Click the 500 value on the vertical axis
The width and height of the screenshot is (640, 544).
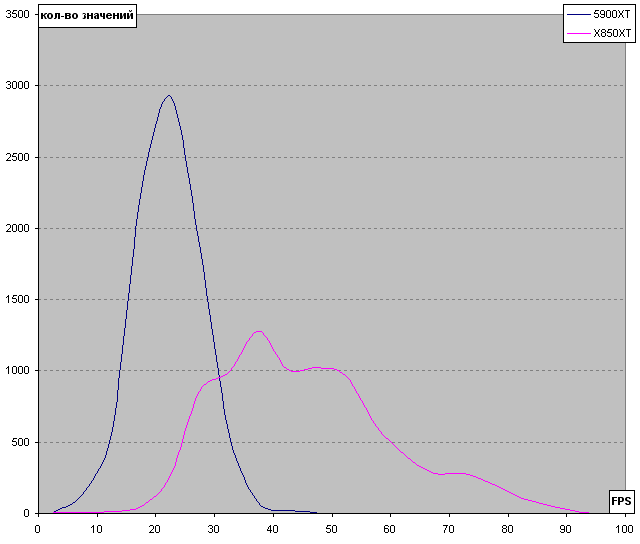click(x=21, y=442)
